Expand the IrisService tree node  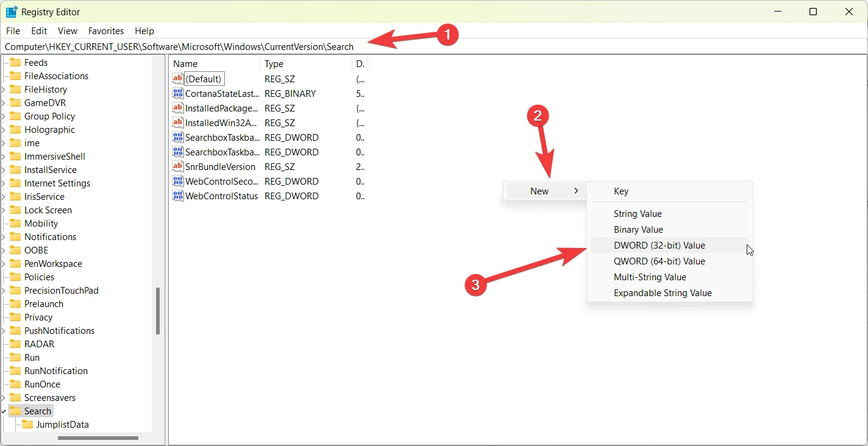click(x=4, y=196)
